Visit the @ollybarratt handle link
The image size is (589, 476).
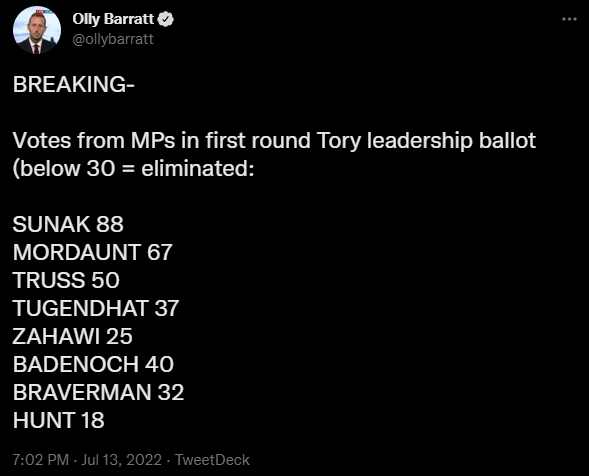[113, 39]
